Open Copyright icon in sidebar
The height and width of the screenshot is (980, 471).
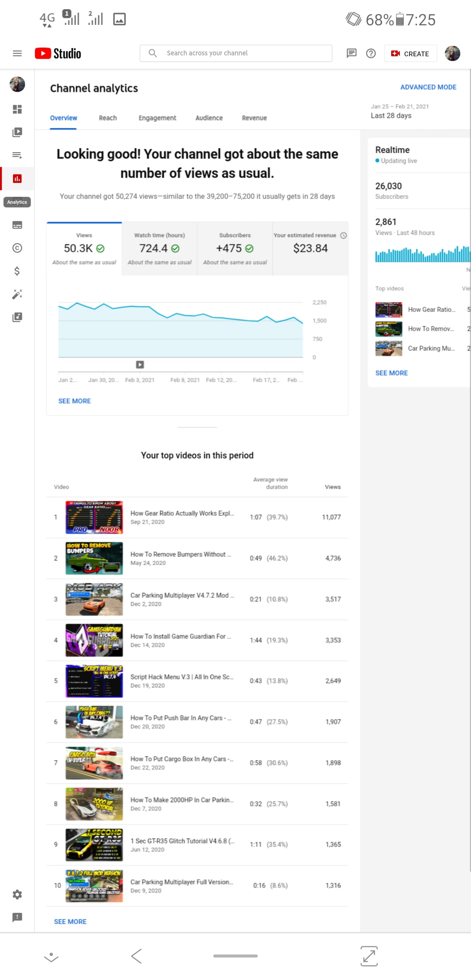coord(17,248)
